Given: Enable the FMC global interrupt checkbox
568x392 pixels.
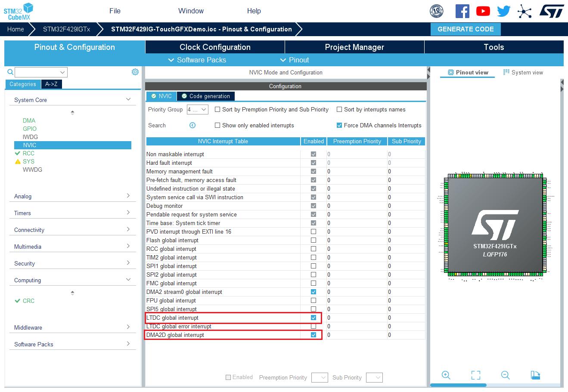Looking at the screenshot, I should (x=313, y=283).
